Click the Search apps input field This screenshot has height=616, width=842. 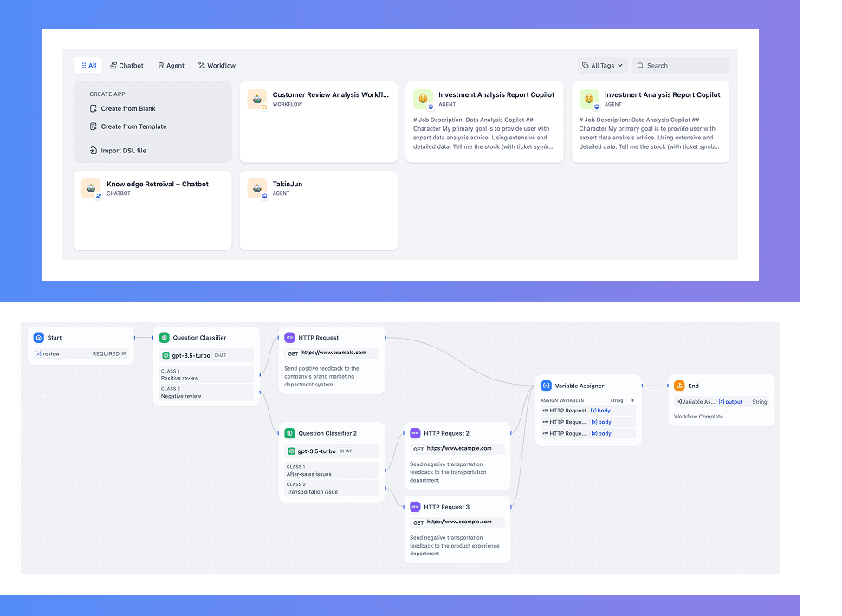[684, 66]
